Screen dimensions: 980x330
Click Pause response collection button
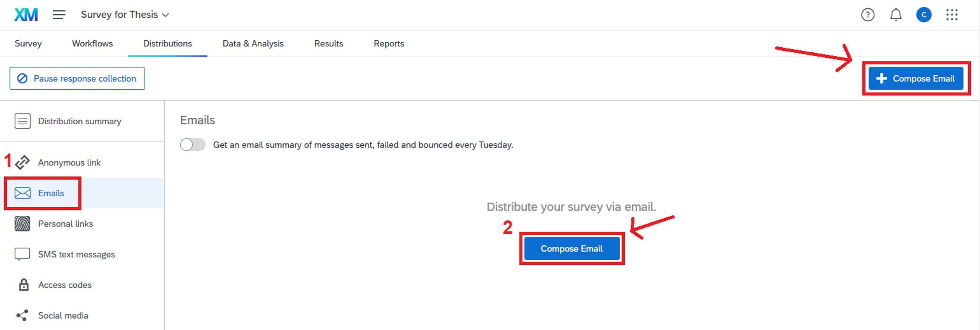[77, 78]
